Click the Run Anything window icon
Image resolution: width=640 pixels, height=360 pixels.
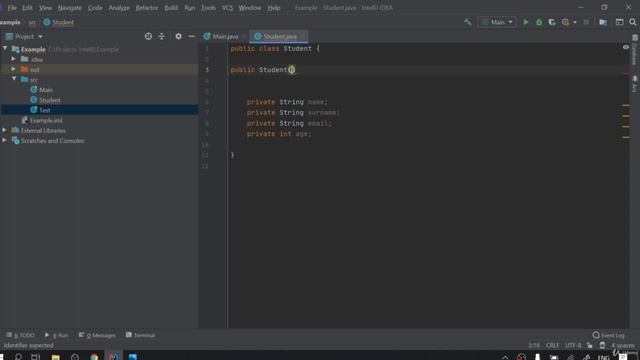[619, 22]
